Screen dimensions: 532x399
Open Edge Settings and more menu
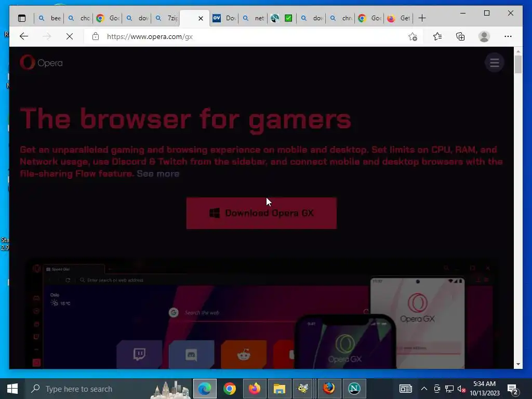(508, 36)
